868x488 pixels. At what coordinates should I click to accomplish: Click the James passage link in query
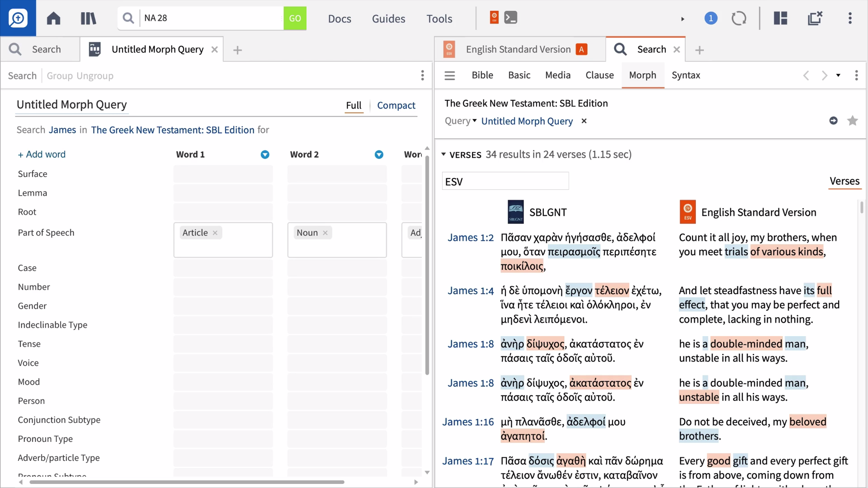click(62, 130)
